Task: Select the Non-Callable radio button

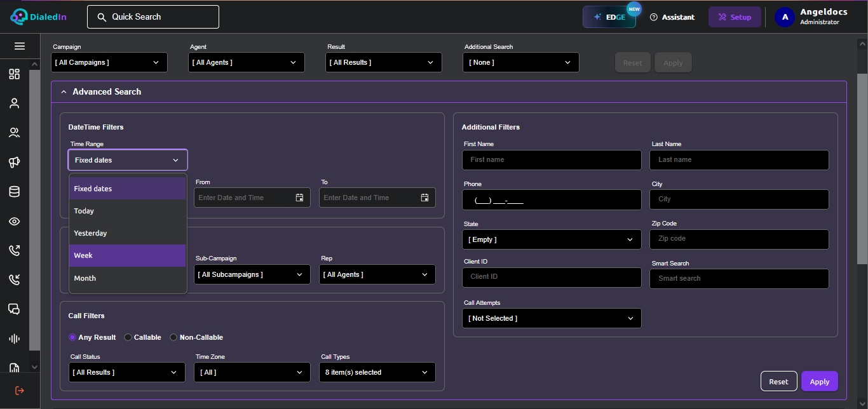Action: [x=173, y=337]
